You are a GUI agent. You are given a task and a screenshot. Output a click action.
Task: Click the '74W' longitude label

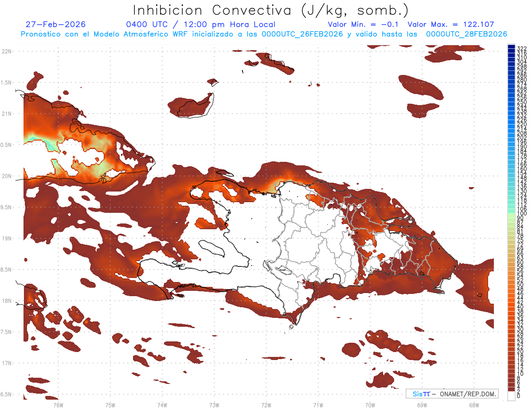point(162,405)
